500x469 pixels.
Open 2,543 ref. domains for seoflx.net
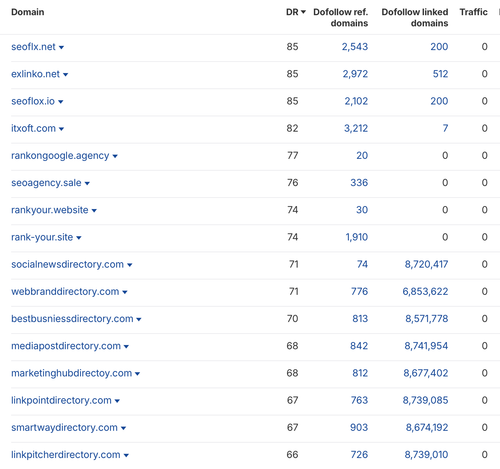[x=355, y=47]
